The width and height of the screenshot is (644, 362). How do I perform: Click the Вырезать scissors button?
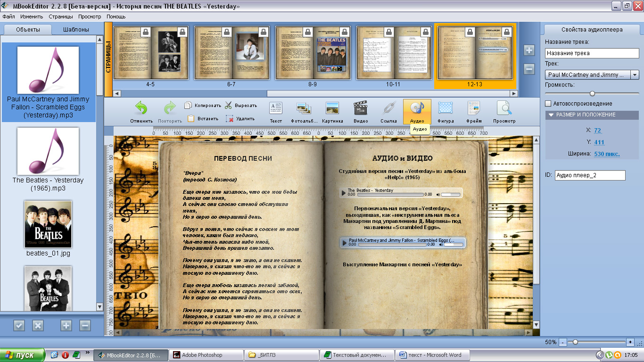coord(240,105)
